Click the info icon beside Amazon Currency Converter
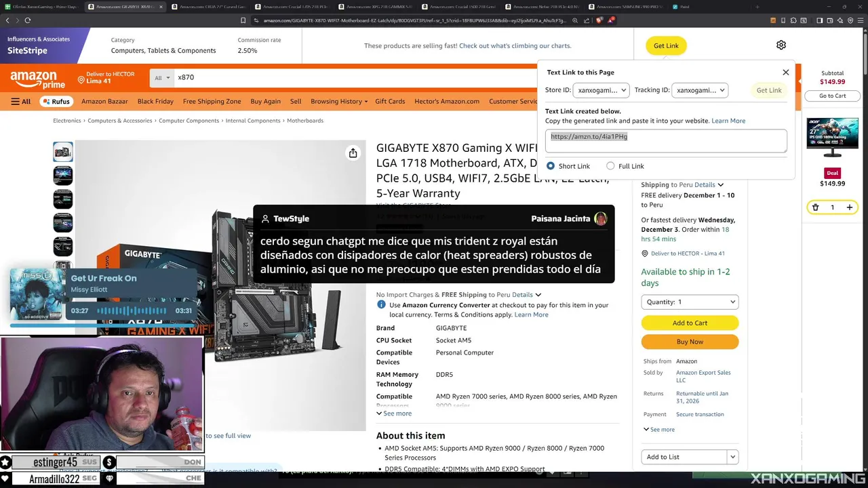Image resolution: width=868 pixels, height=488 pixels. coord(381,305)
